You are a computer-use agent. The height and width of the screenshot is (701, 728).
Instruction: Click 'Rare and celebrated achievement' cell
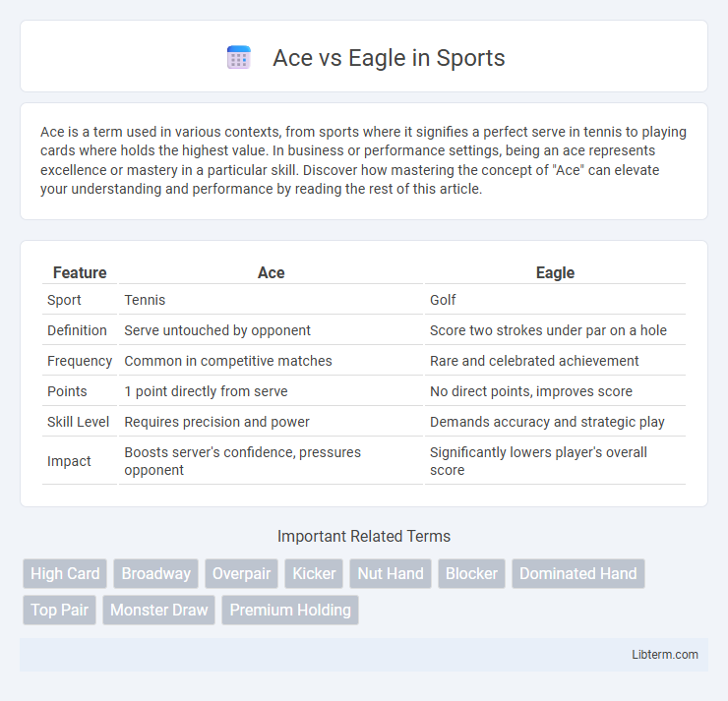tap(555, 361)
